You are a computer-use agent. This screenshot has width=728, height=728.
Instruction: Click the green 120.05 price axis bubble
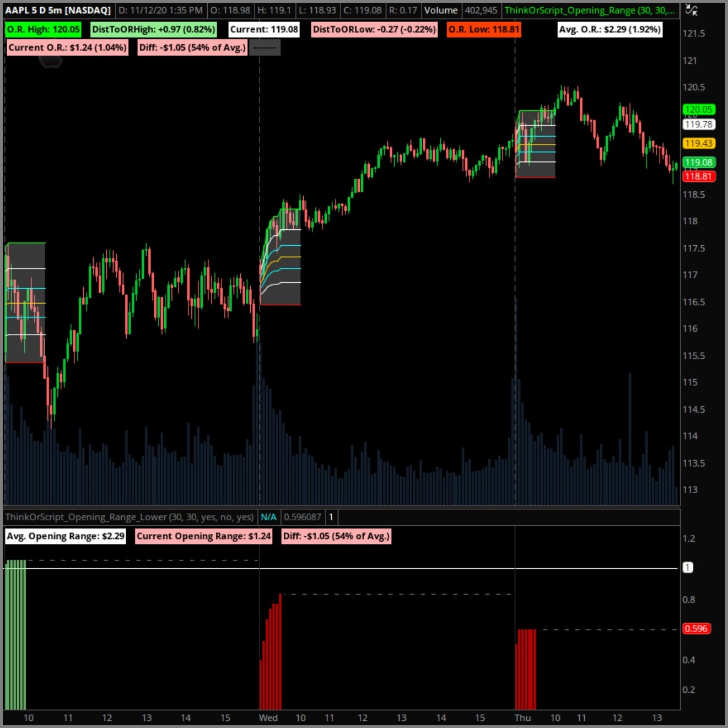(699, 110)
